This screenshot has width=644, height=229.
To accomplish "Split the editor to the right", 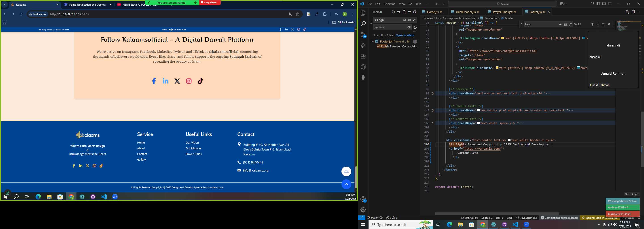I will click(x=633, y=12).
